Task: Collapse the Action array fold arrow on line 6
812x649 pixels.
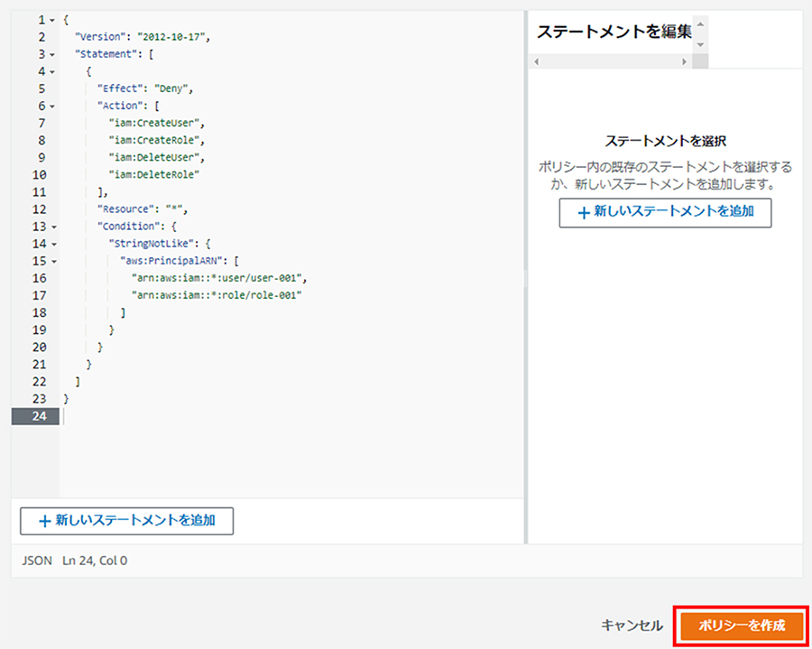Action: coord(52,107)
